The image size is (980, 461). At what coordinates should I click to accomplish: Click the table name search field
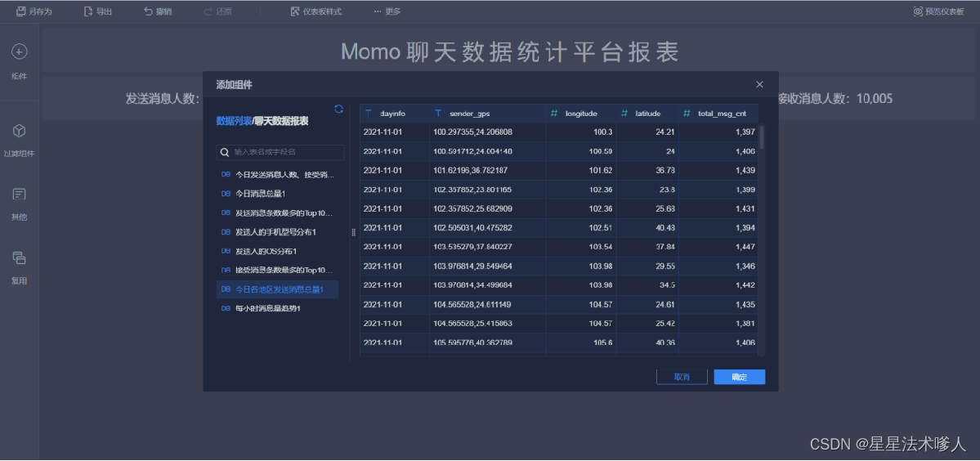pyautogui.click(x=280, y=152)
